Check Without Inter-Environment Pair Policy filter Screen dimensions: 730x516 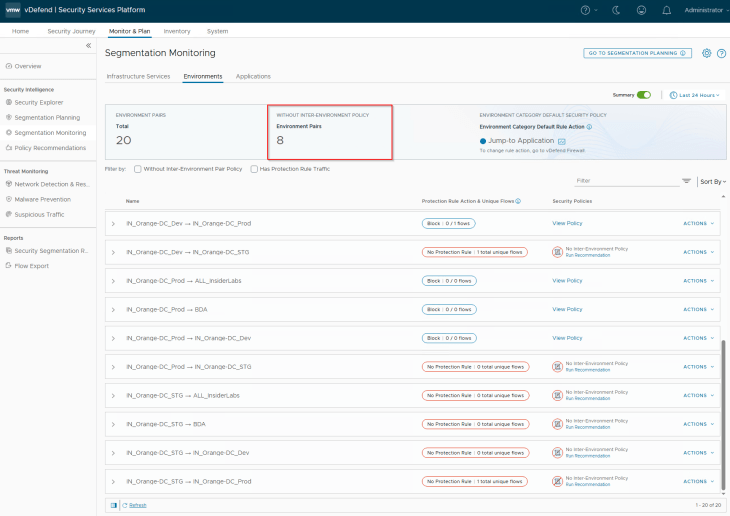(137, 169)
